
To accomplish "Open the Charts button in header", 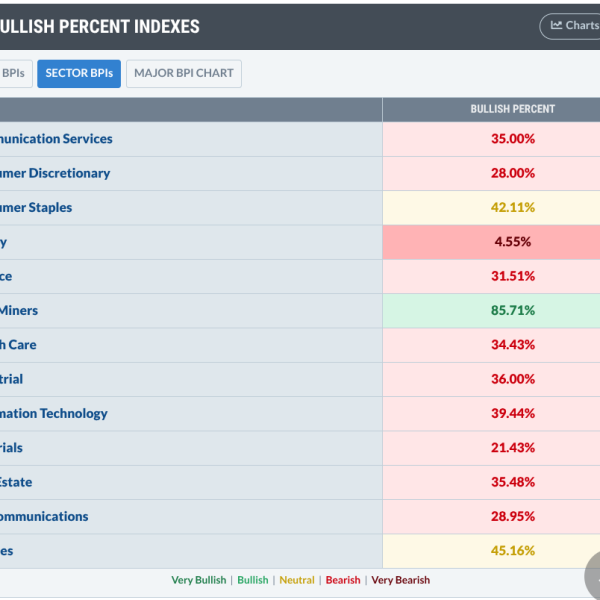I will (x=570, y=26).
